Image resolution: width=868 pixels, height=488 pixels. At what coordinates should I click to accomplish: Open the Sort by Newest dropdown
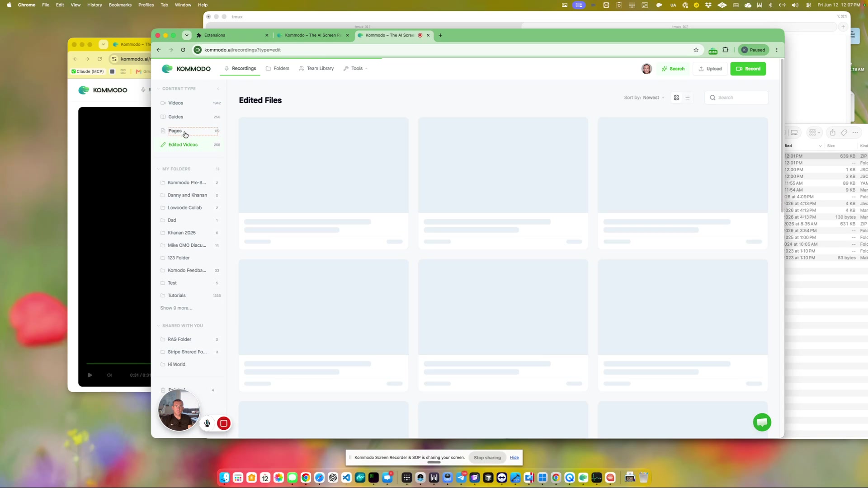point(644,98)
